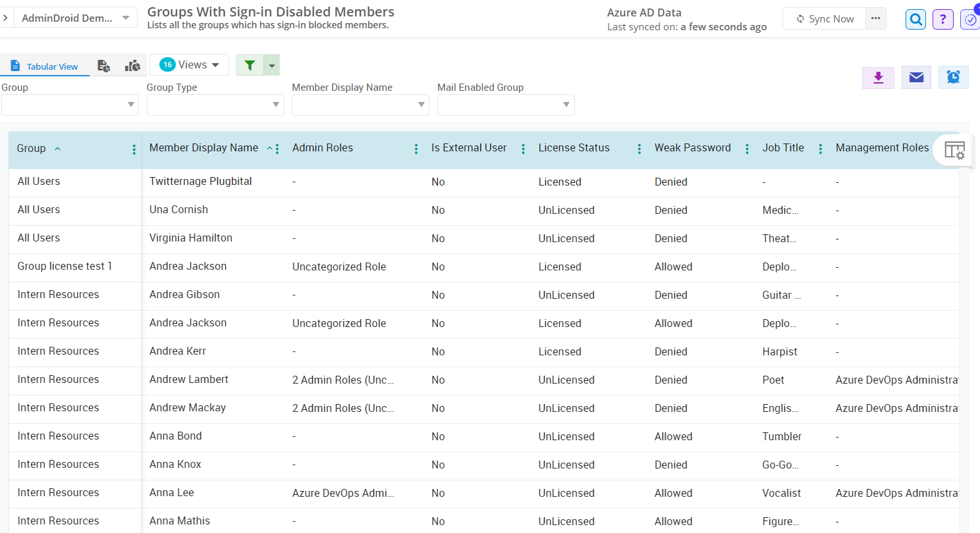
Task: Open the more options button beside Sync Now
Action: coord(875,18)
